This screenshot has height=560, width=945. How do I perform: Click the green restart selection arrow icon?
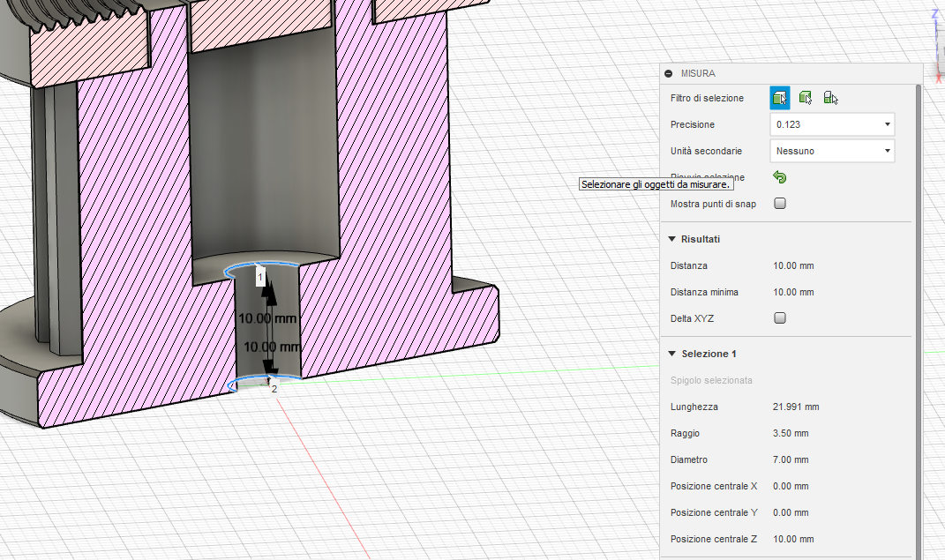tap(779, 177)
